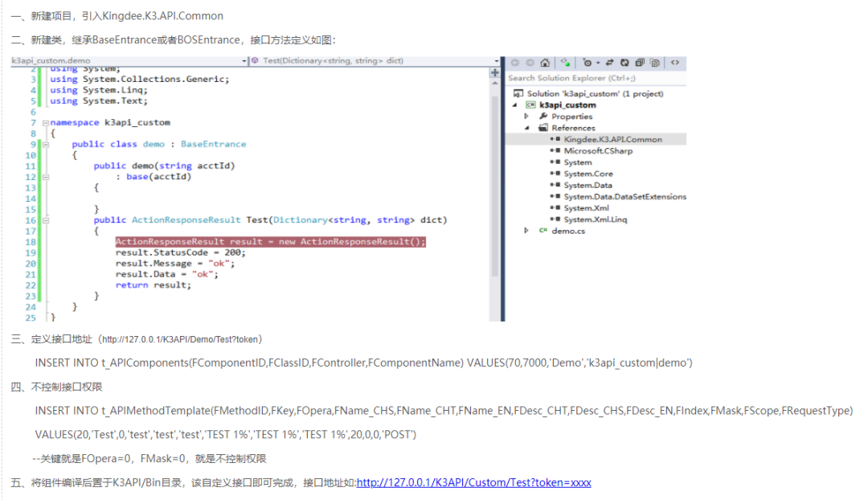
Task: Expand the demo.cs node arrow
Action: click(x=526, y=231)
